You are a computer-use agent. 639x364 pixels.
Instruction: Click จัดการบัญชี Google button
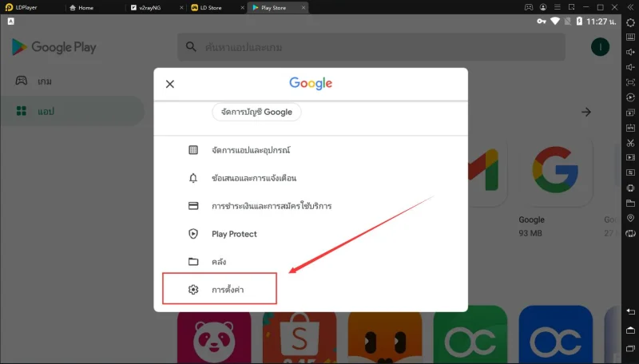(256, 112)
